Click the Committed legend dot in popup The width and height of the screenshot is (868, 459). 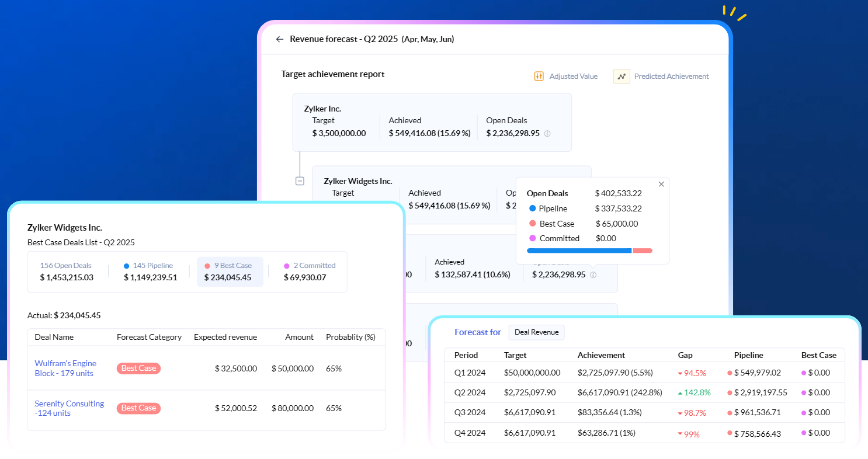pos(532,238)
